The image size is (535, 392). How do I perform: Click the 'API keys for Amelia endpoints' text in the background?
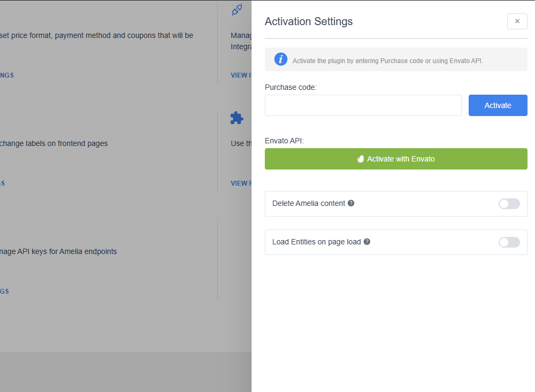tap(67, 251)
